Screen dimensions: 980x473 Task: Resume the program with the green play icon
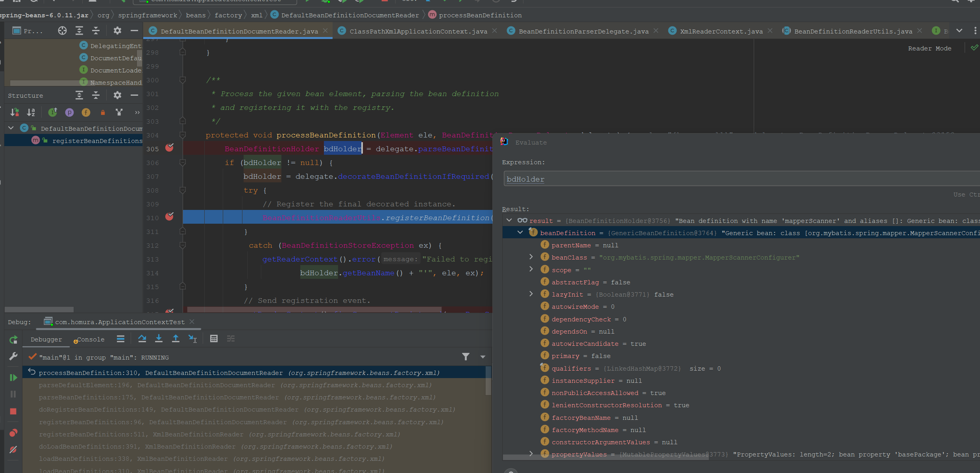13,377
